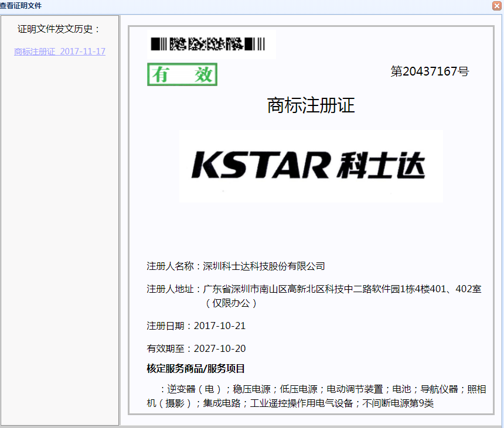Select registration date 2017-10-21
The width and height of the screenshot is (504, 428).
click(x=220, y=326)
